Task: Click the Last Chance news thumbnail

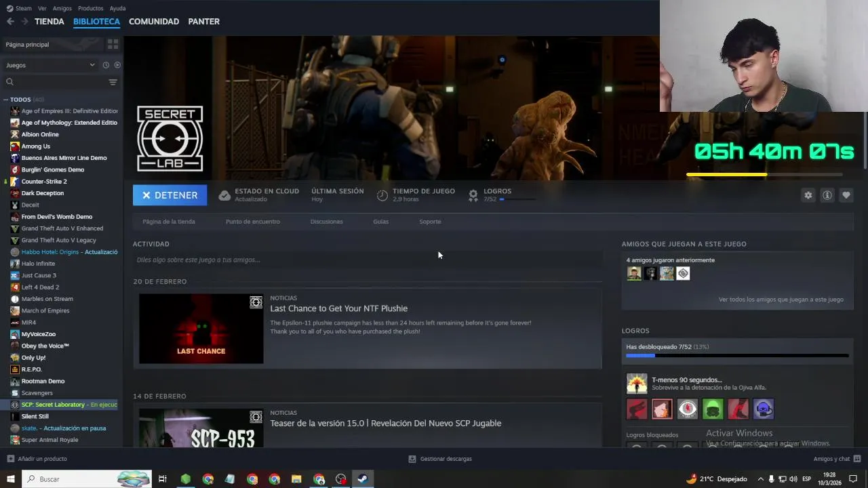Action: (x=201, y=328)
